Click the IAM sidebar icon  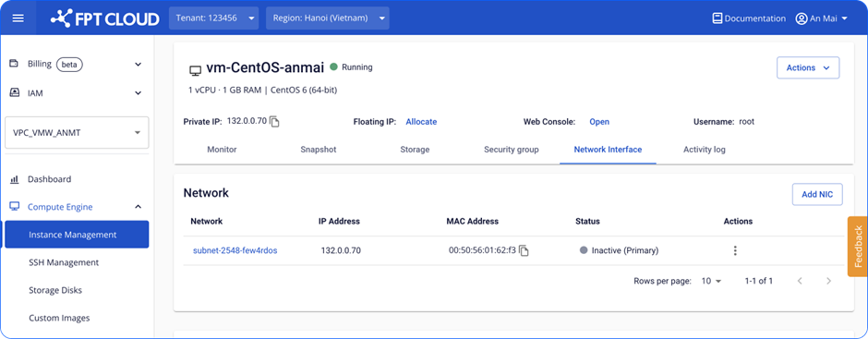pyautogui.click(x=15, y=93)
